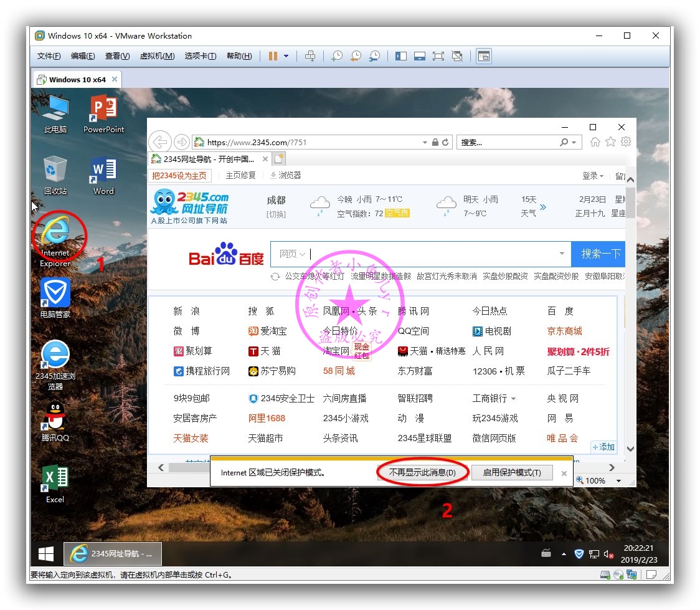Open the 100% zoom level dropdown
The height and width of the screenshot is (610, 700).
tap(619, 481)
